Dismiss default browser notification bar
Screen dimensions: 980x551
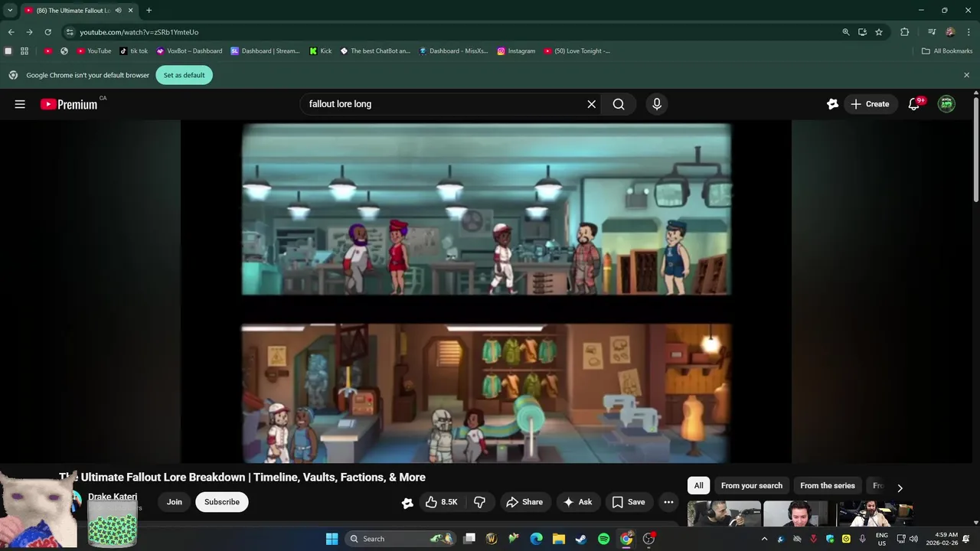tap(966, 75)
